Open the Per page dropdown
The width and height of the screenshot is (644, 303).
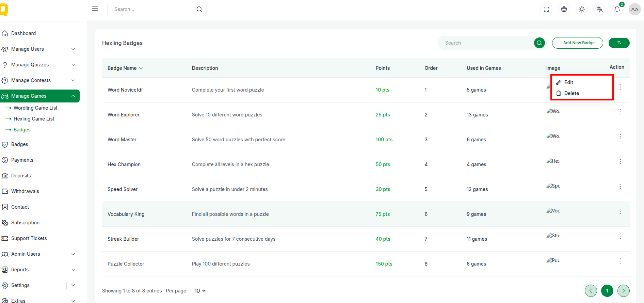tap(200, 291)
